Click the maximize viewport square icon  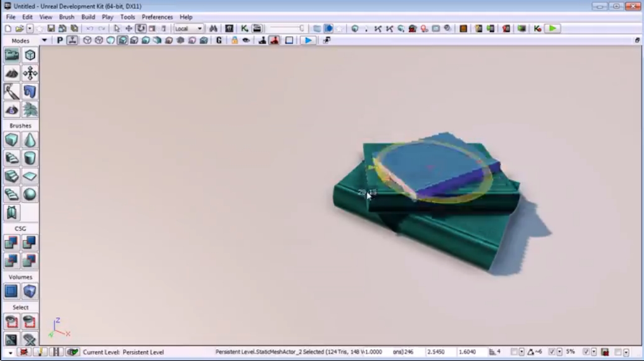click(x=289, y=40)
